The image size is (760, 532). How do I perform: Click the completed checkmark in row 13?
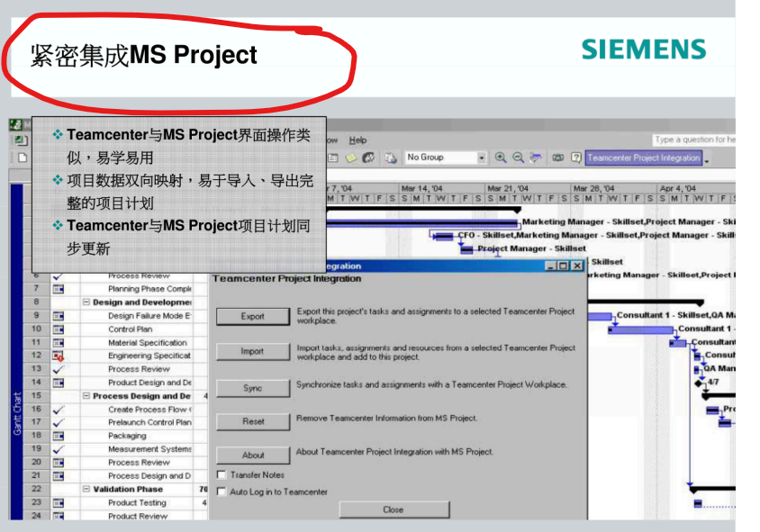(59, 370)
